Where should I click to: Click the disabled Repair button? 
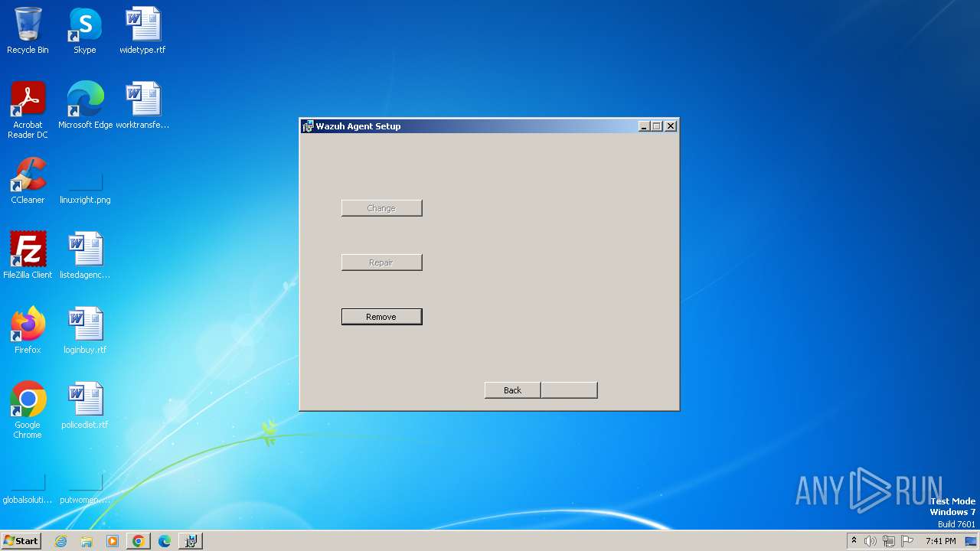click(381, 262)
